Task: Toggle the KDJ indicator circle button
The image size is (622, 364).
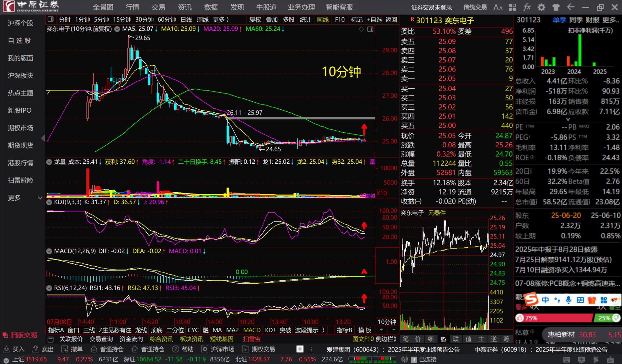Action: [49, 202]
